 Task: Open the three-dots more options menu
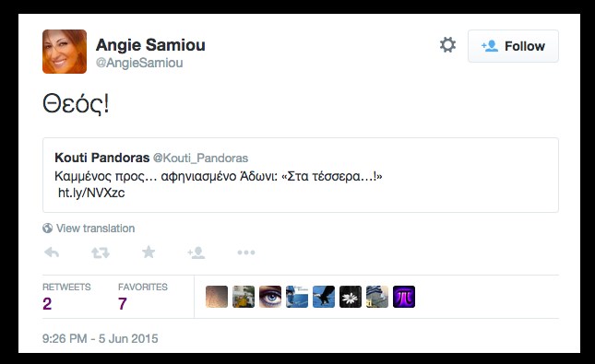pyautogui.click(x=246, y=252)
